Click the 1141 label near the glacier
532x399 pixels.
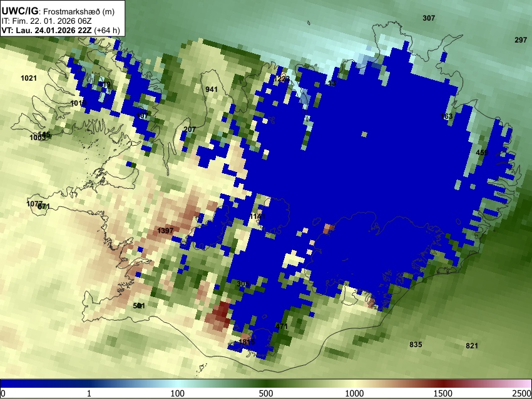(257, 216)
